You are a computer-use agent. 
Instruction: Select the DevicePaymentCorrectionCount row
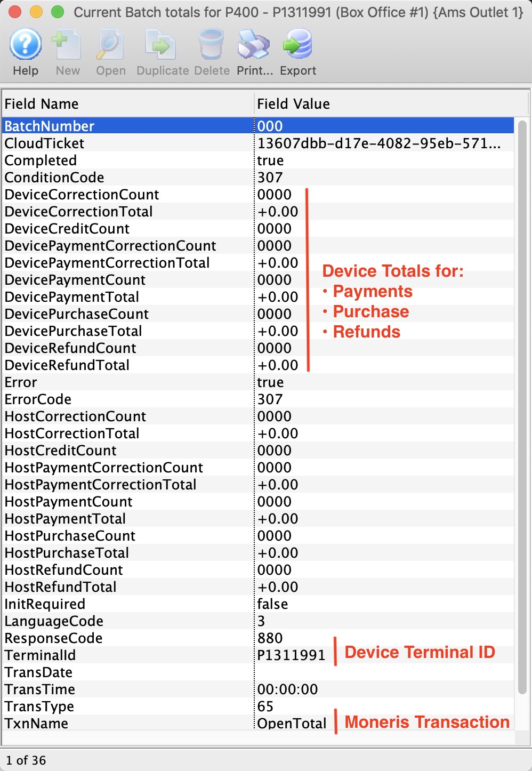click(x=258, y=245)
